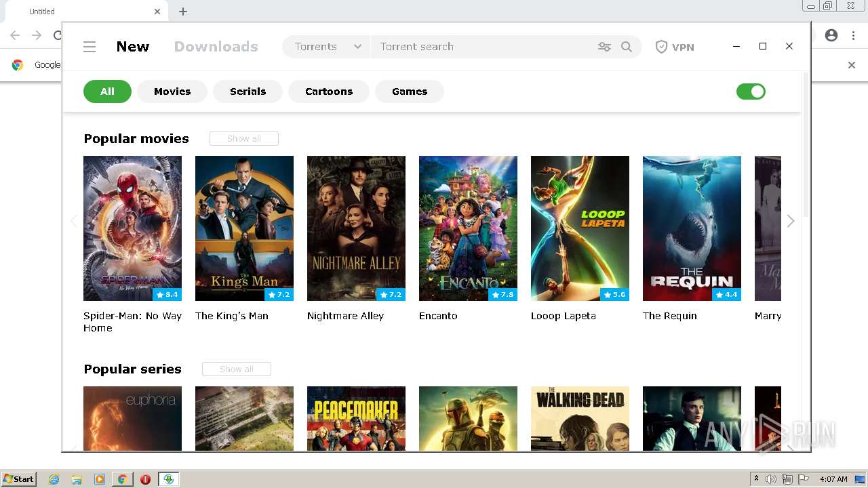Open the Windows Start menu
Image resolution: width=868 pixels, height=488 pixels.
coord(18,479)
